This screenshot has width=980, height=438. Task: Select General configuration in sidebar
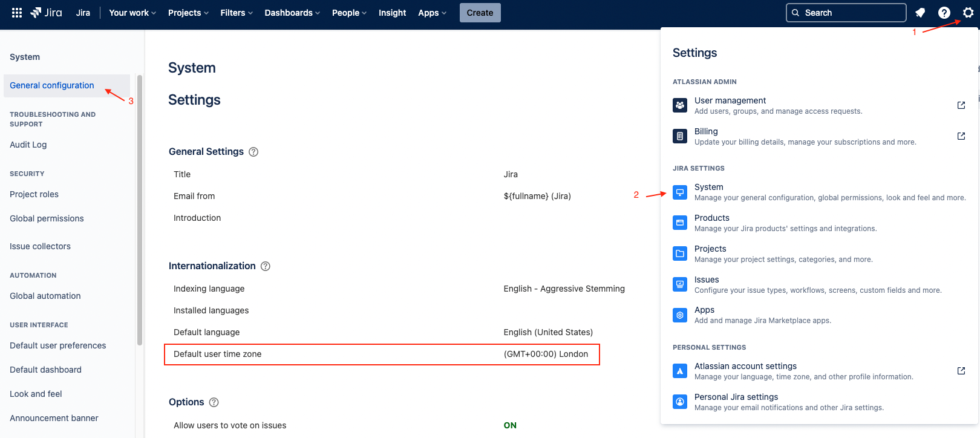(x=67, y=86)
